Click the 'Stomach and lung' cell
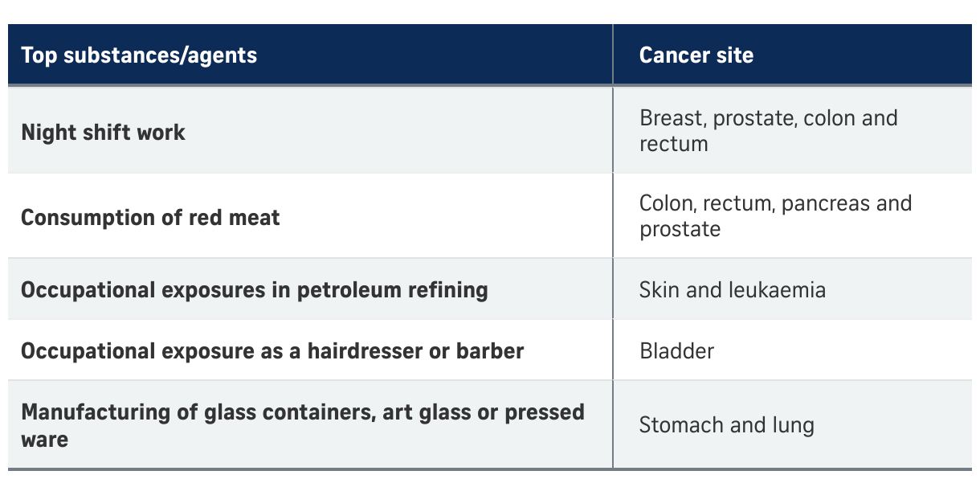The width and height of the screenshot is (980, 479). click(x=726, y=425)
